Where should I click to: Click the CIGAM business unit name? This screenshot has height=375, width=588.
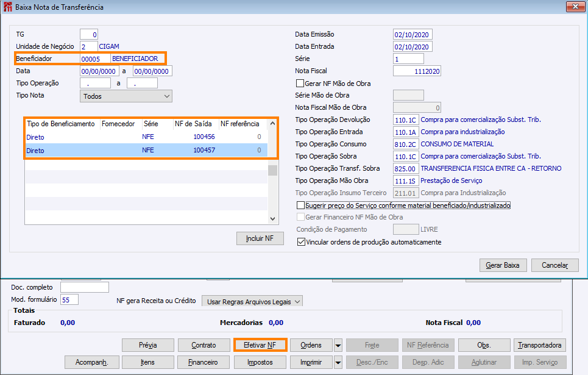point(109,46)
